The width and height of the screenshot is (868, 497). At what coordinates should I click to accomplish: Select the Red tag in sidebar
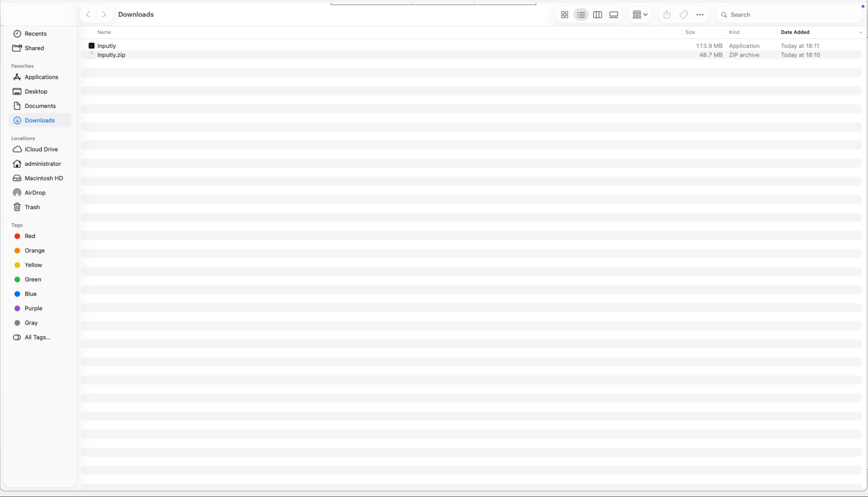[30, 236]
